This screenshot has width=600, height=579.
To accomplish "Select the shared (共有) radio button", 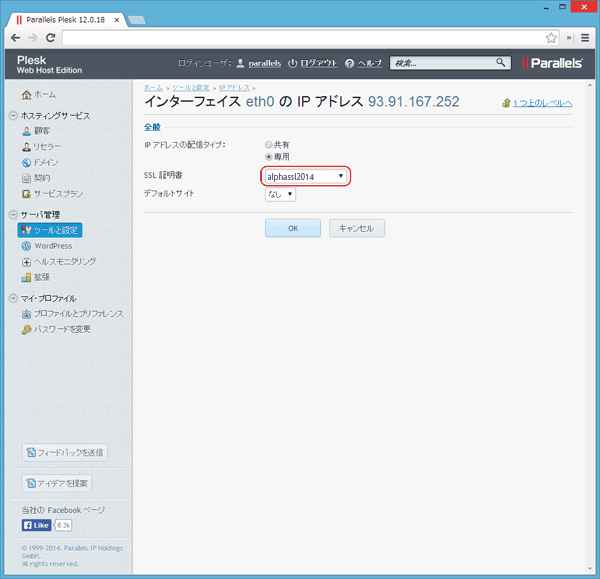I will 269,145.
